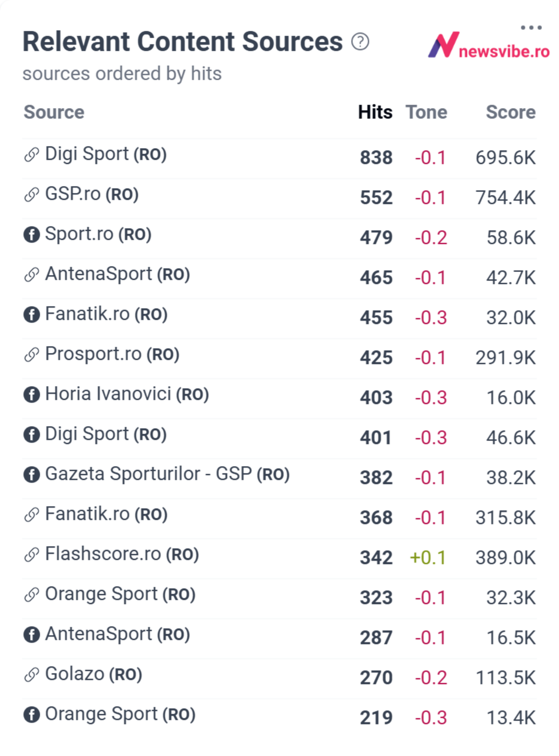Click Fanatik.ro row with 455 hits
The width and height of the screenshot is (559, 756).
pos(279,318)
